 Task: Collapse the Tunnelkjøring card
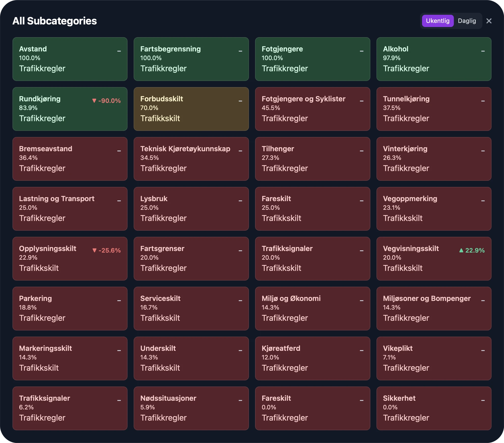(483, 101)
